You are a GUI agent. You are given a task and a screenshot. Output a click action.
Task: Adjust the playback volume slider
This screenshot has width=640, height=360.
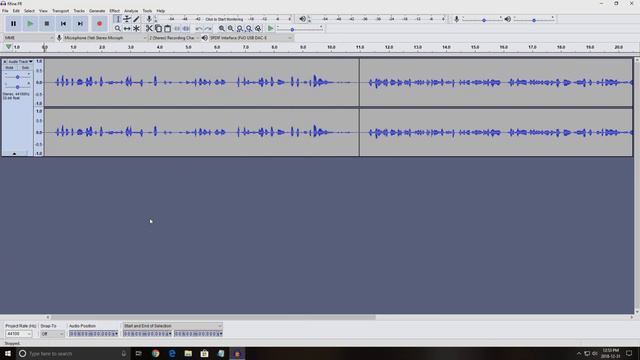point(534,19)
